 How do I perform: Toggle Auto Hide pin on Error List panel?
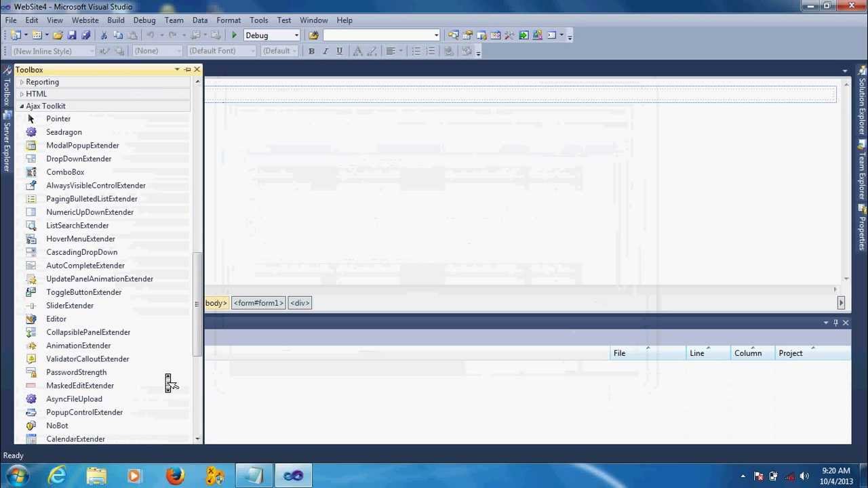tap(835, 323)
